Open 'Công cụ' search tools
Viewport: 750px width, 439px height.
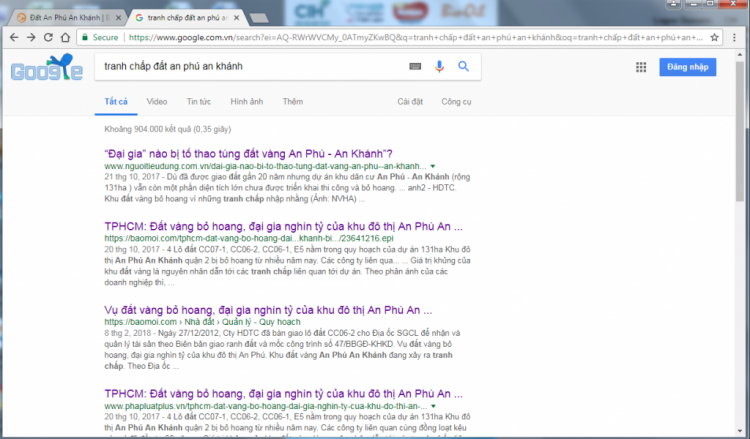(456, 101)
